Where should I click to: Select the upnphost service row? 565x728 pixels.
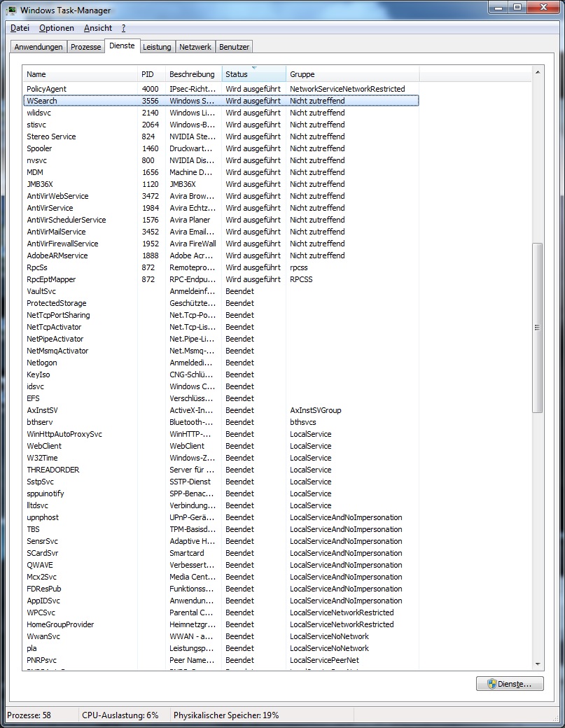221,518
